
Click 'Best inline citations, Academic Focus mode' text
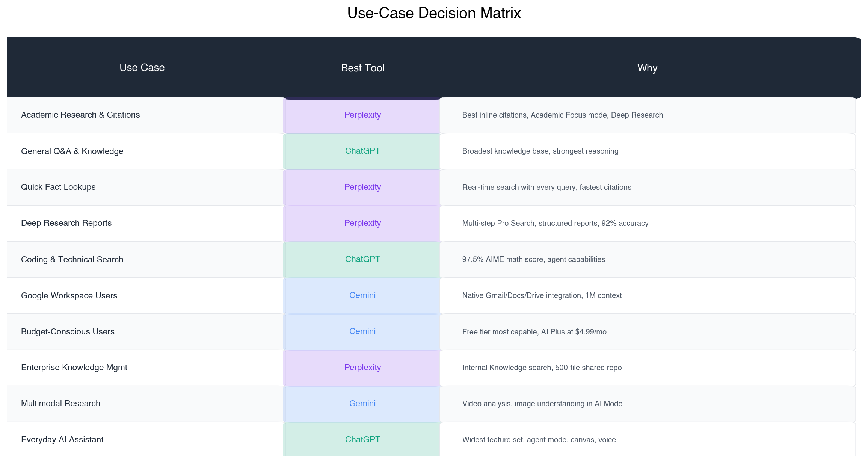[534, 115]
